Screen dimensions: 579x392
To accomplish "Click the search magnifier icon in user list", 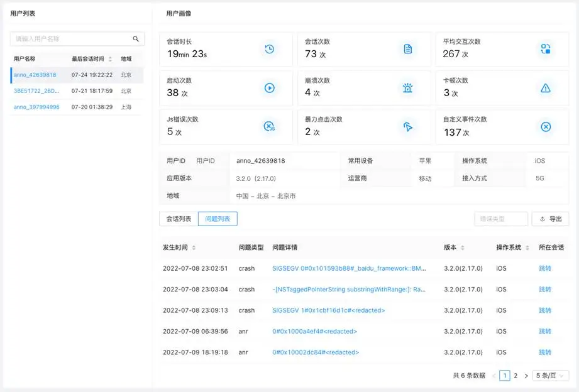I will point(135,39).
